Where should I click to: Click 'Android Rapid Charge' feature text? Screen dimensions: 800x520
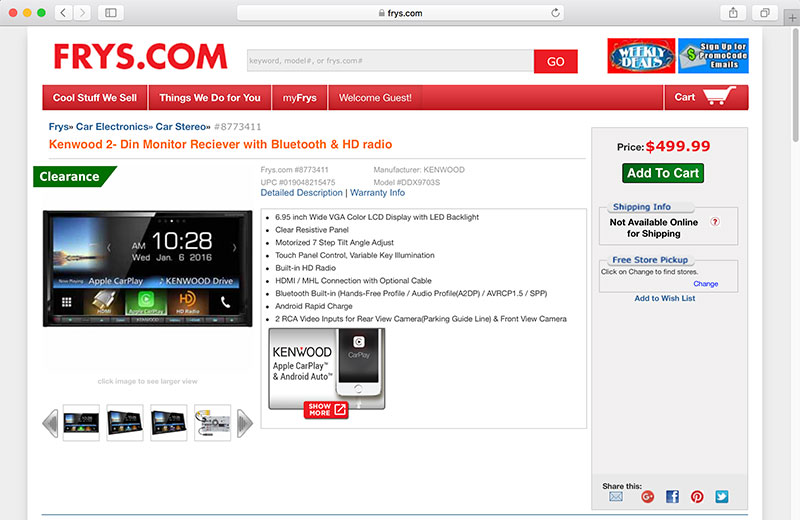pyautogui.click(x=314, y=306)
